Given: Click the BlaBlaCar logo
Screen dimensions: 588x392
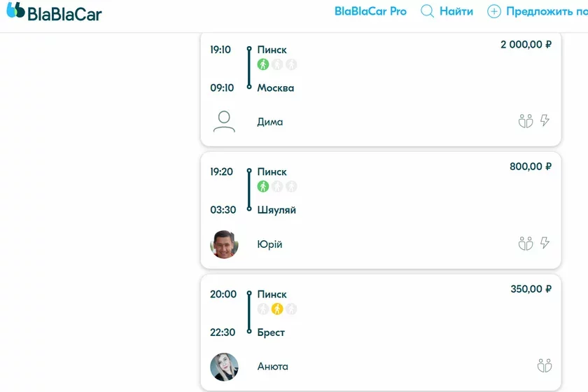Looking at the screenshot, I should click(55, 12).
